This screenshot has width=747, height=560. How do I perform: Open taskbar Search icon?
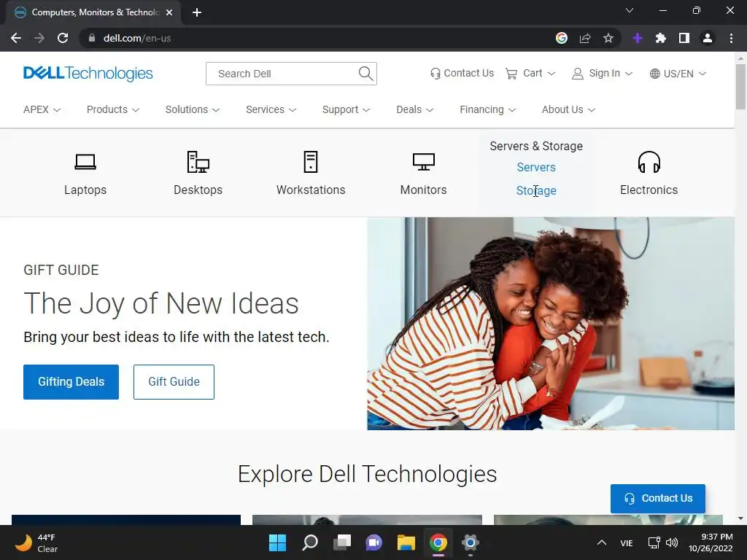click(x=310, y=542)
